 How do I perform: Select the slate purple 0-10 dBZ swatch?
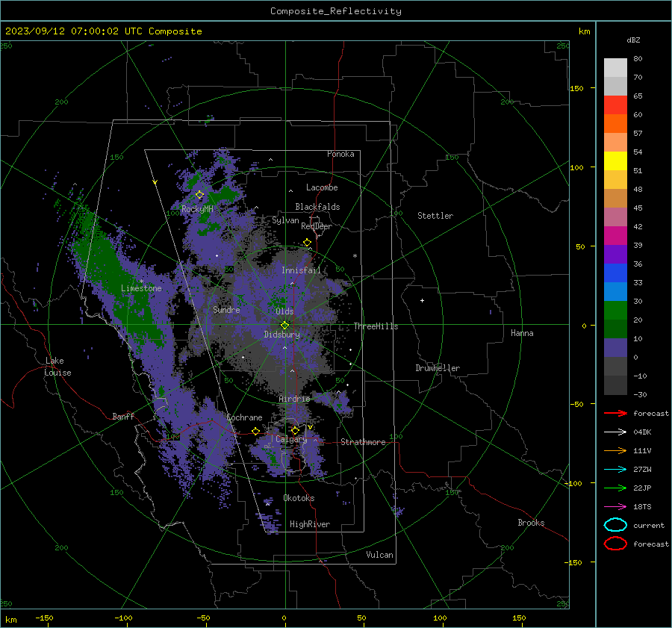(x=615, y=348)
